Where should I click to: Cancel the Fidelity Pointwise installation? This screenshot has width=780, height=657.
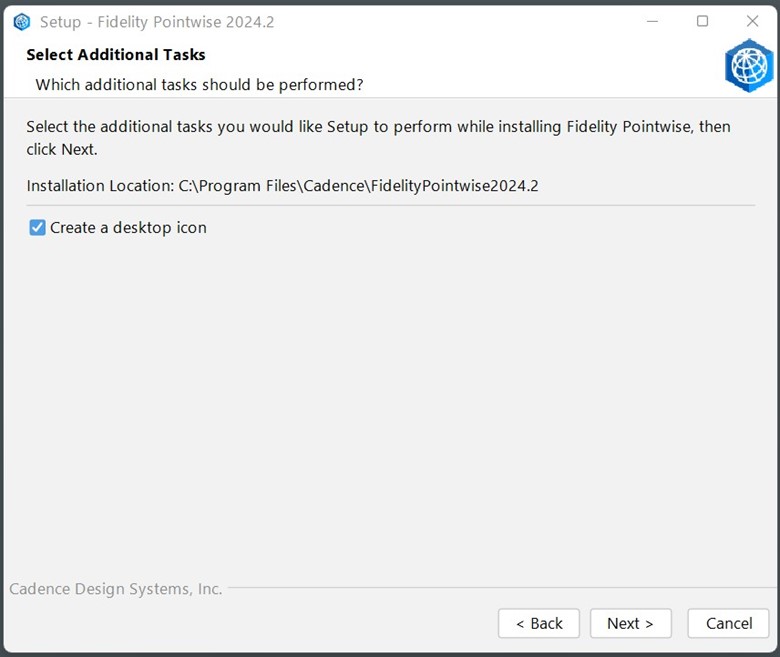(728, 623)
